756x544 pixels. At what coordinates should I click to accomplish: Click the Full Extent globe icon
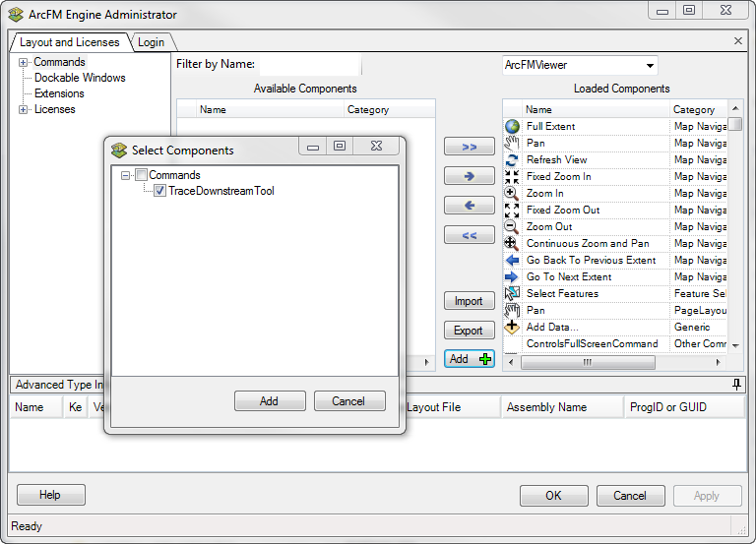pos(512,126)
